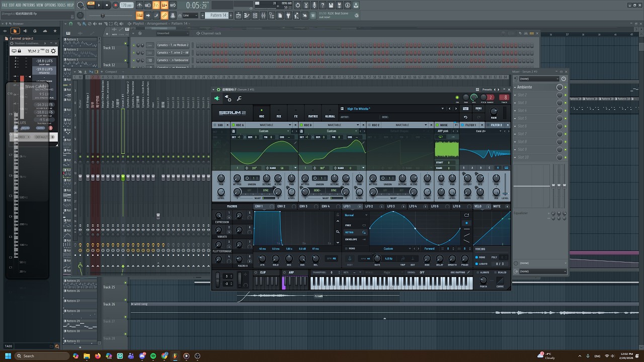Click the tempo 170 BPM field
The height and width of the screenshot is (362, 644).
point(126,5)
